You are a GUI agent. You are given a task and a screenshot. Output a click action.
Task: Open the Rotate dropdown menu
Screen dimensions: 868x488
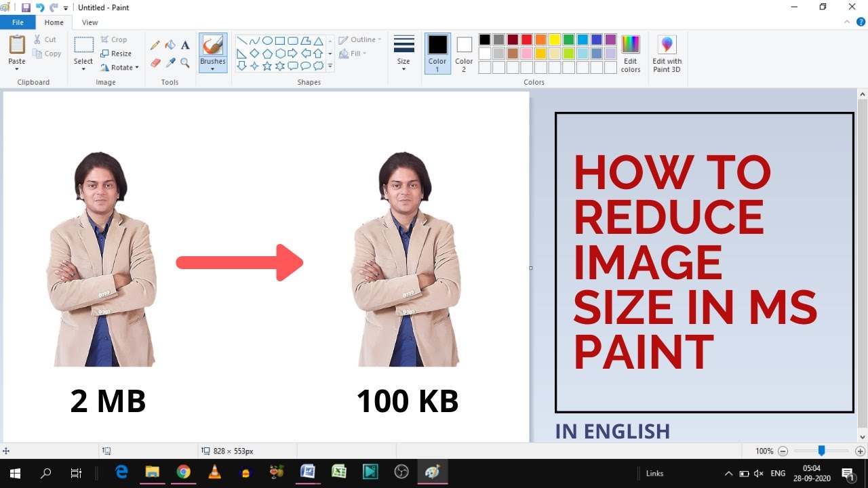coord(119,68)
